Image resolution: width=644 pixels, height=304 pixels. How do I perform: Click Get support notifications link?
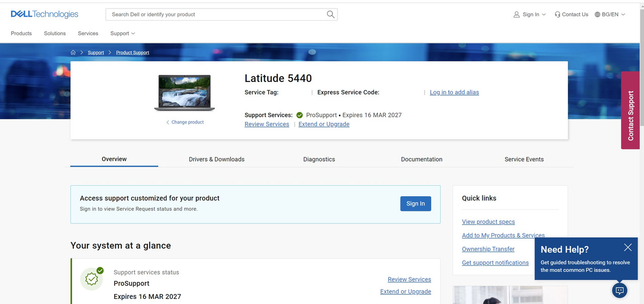pyautogui.click(x=496, y=263)
